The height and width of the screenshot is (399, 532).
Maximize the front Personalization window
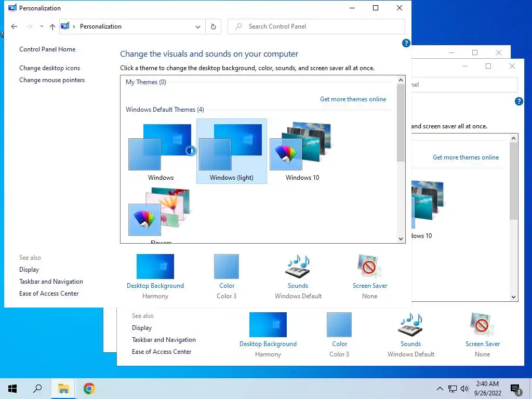375,8
